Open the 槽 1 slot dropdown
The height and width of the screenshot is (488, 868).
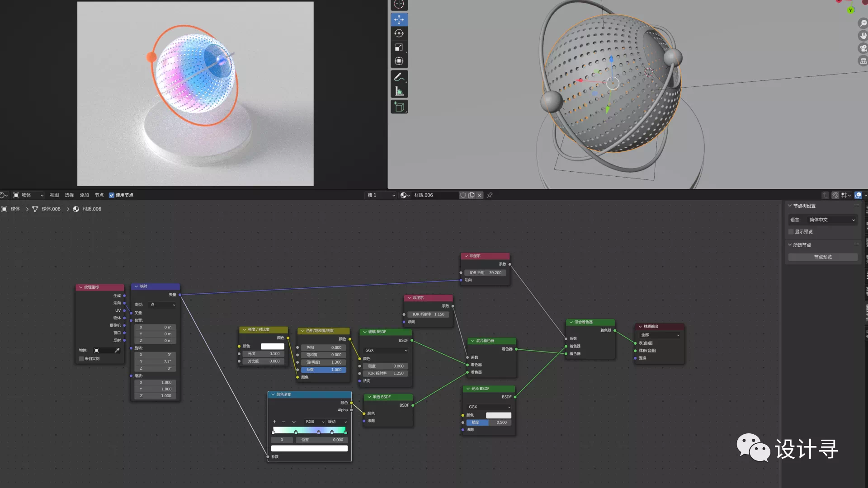pos(381,195)
